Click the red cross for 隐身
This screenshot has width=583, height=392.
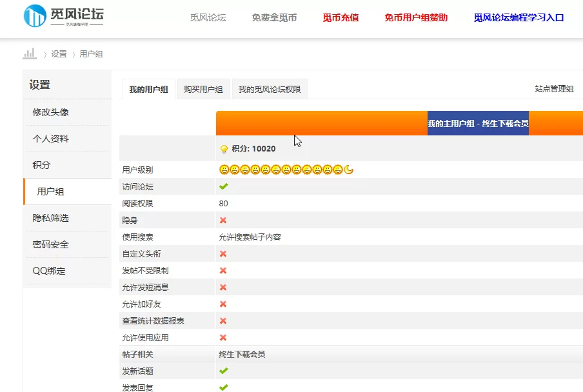(x=223, y=220)
